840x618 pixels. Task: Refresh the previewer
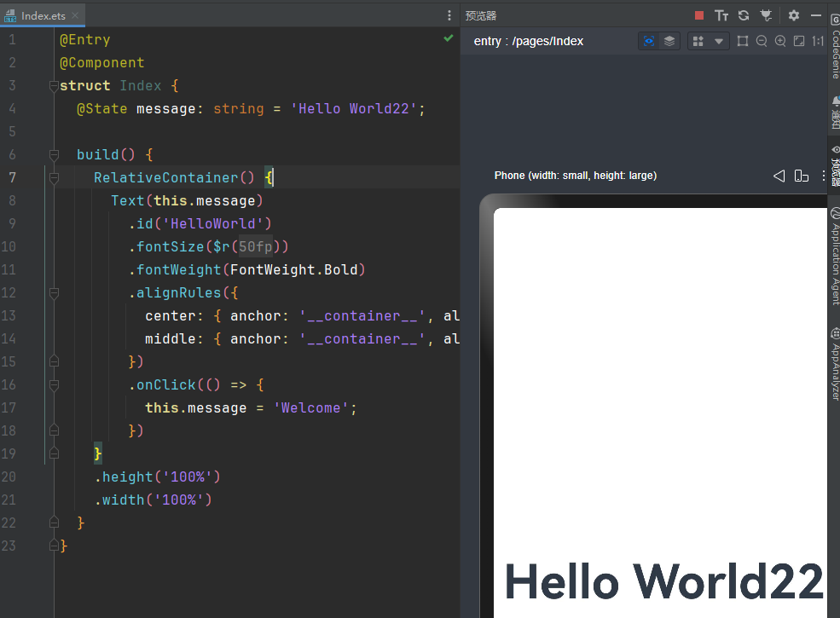pyautogui.click(x=744, y=15)
